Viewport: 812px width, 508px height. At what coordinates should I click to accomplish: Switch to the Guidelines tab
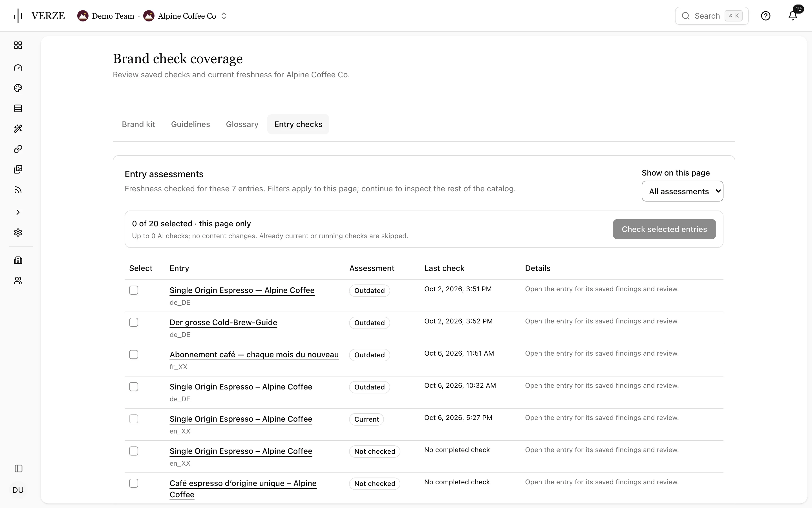[x=191, y=124]
